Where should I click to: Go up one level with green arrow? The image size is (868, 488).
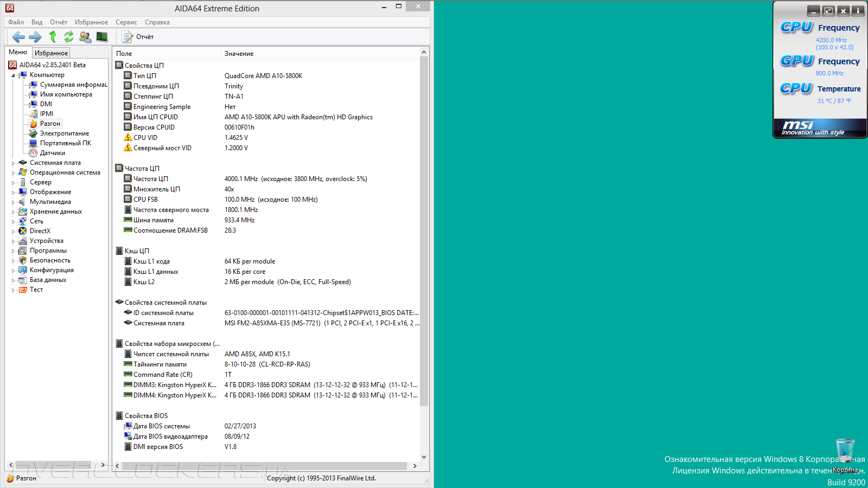pos(53,36)
